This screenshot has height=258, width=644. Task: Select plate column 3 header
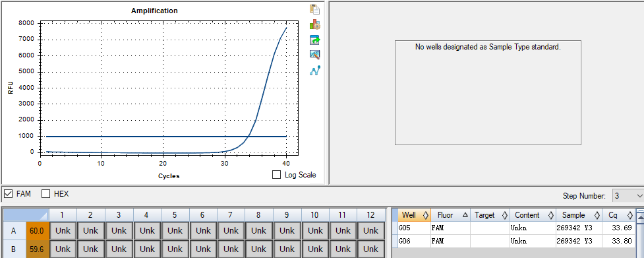pyautogui.click(x=119, y=215)
